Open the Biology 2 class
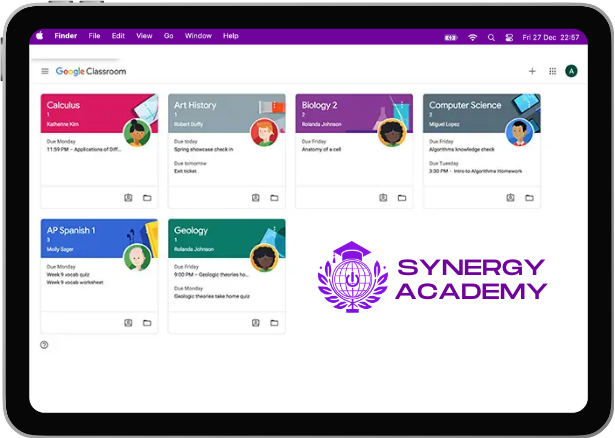Viewport: 615px width, 438px height. tap(319, 105)
